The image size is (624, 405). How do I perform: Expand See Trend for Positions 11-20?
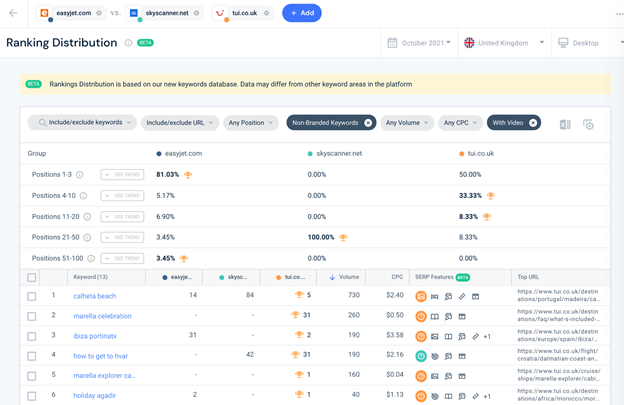(x=122, y=217)
